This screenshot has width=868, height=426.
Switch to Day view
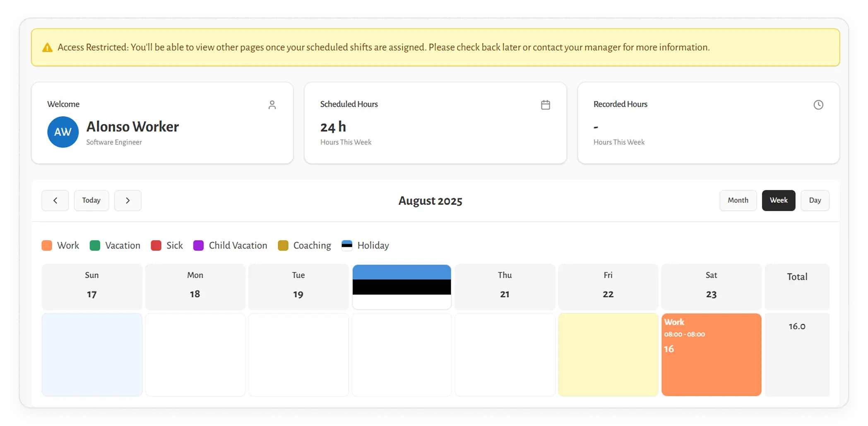[815, 200]
